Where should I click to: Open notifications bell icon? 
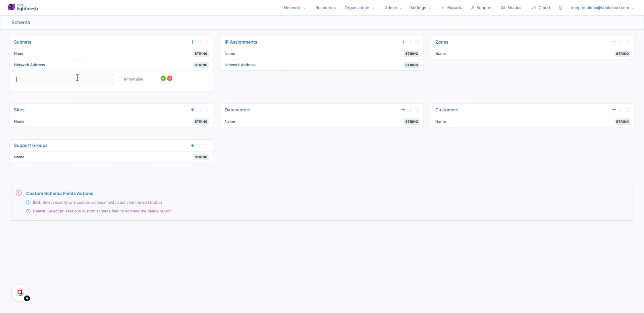coord(560,8)
